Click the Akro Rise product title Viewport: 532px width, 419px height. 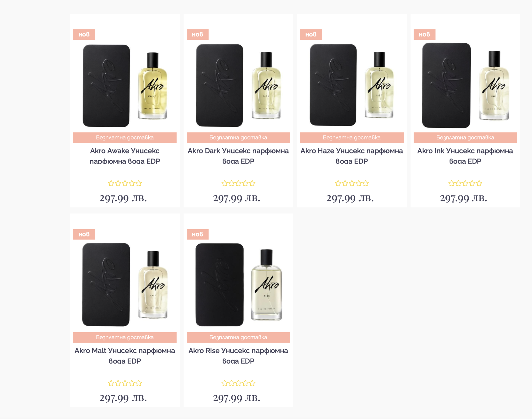pyautogui.click(x=238, y=356)
